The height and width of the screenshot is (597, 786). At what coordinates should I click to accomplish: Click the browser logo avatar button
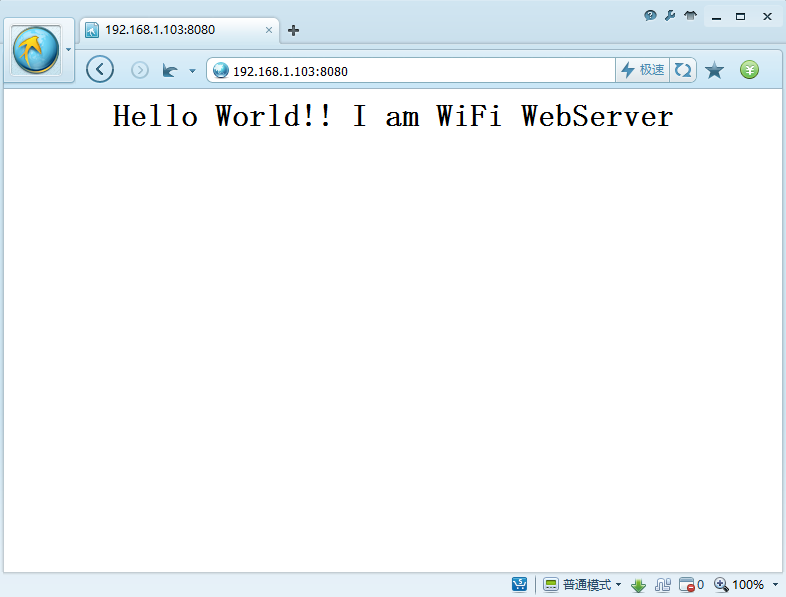[x=36, y=50]
